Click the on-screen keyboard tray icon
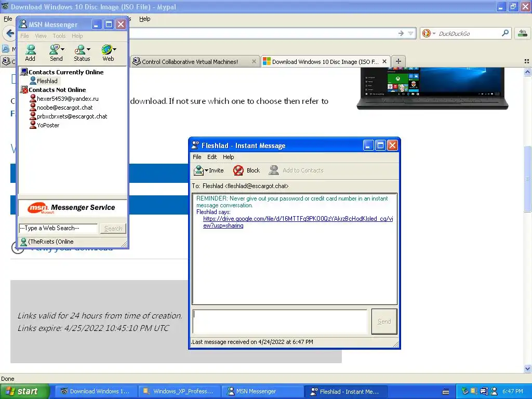Image resolution: width=532 pixels, height=399 pixels. [446, 392]
